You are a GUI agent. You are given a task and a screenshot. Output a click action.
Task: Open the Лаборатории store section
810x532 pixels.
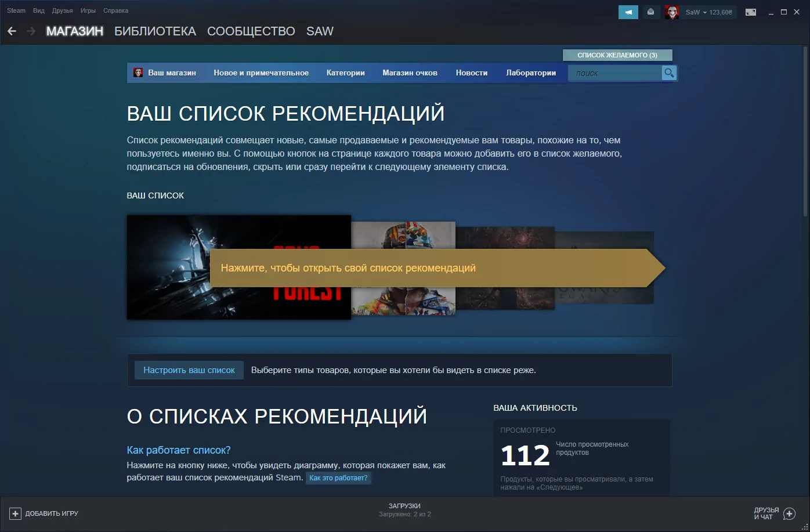pos(531,73)
